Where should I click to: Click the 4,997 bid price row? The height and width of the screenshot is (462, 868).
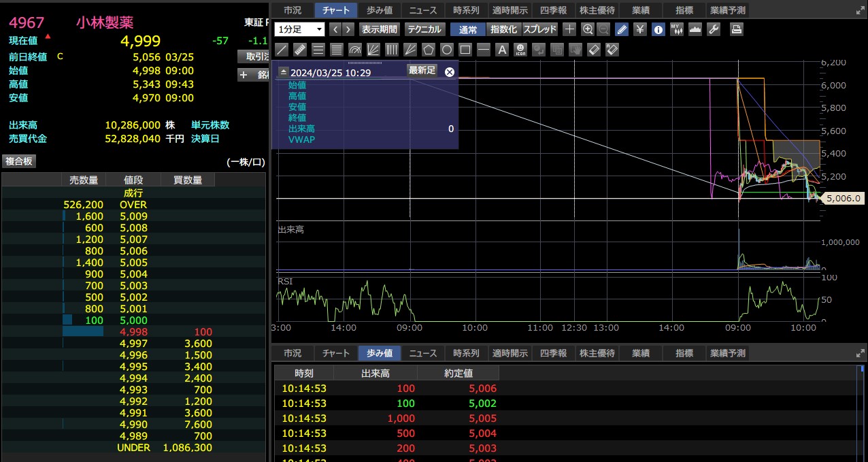tap(133, 344)
